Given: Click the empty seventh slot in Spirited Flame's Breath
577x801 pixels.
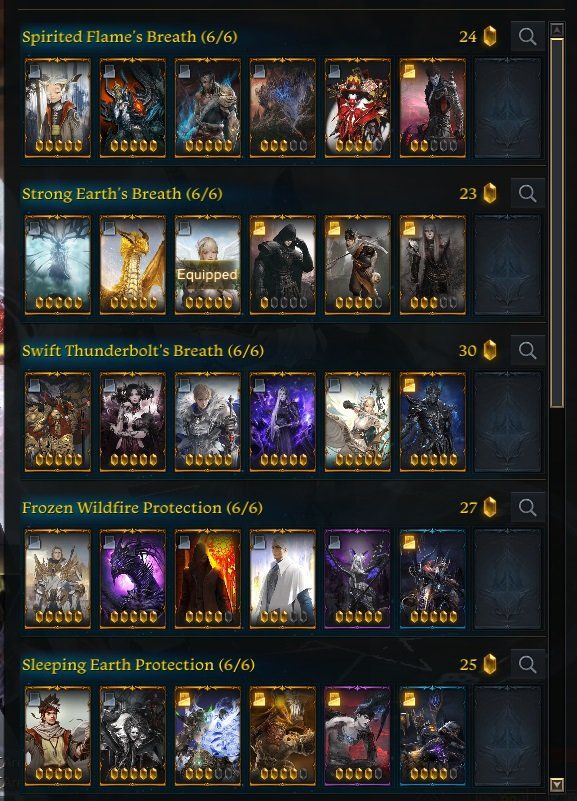Looking at the screenshot, I should tap(508, 108).
